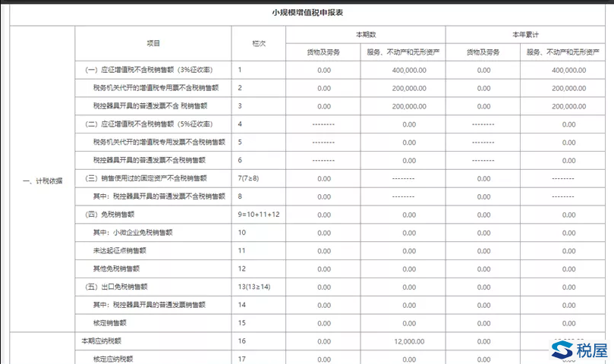Click 本期数 value 400,000.00 in row 1
Image resolution: width=614 pixels, height=364 pixels.
(x=409, y=71)
